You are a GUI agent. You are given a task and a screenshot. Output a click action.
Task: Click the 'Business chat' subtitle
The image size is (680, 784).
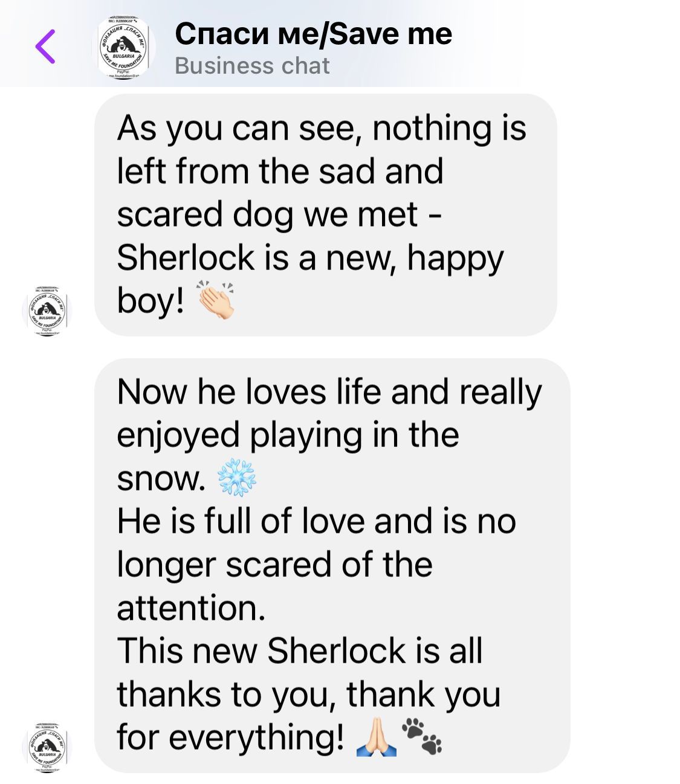click(252, 65)
